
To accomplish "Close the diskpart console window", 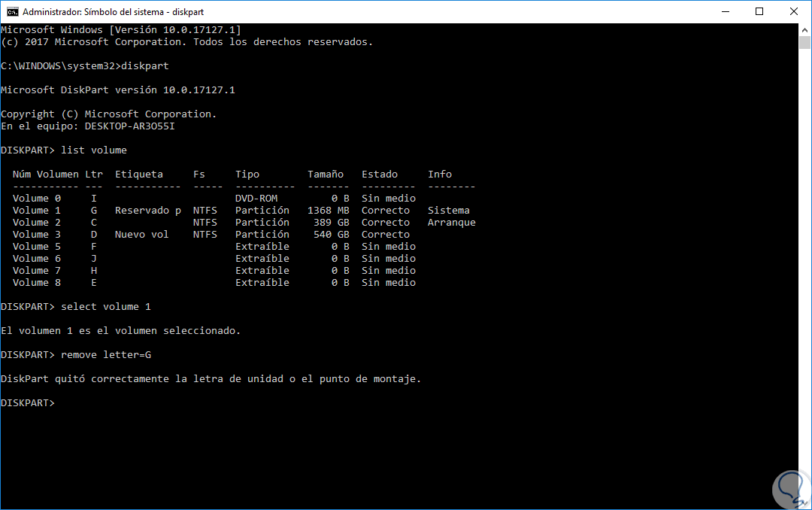I will (x=793, y=11).
